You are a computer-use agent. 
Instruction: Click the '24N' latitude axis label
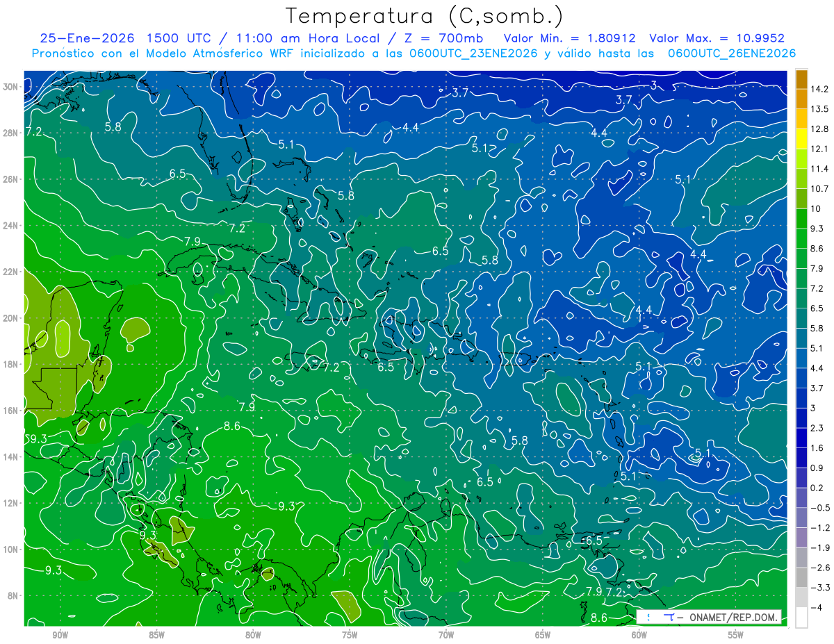tap(12, 226)
